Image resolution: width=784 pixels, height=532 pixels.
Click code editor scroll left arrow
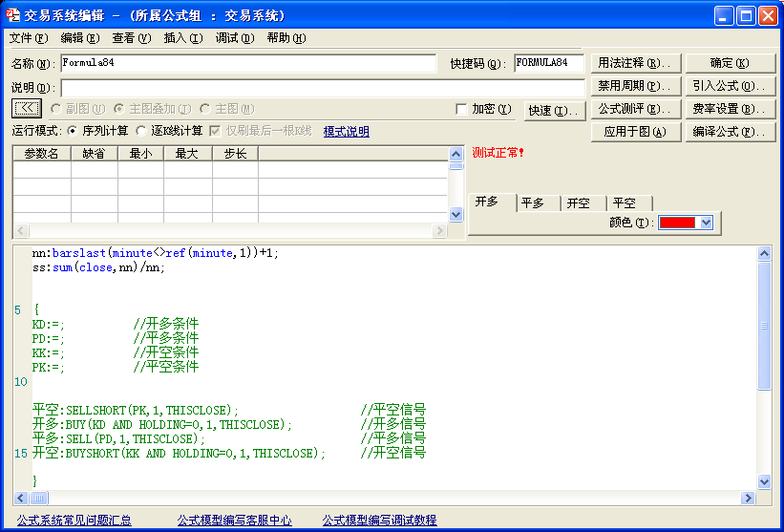(x=21, y=498)
